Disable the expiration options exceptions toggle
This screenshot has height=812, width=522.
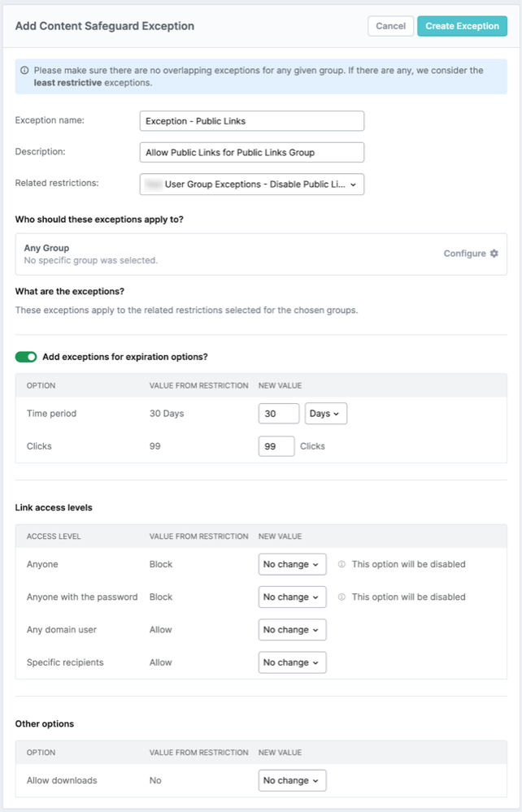pos(25,356)
